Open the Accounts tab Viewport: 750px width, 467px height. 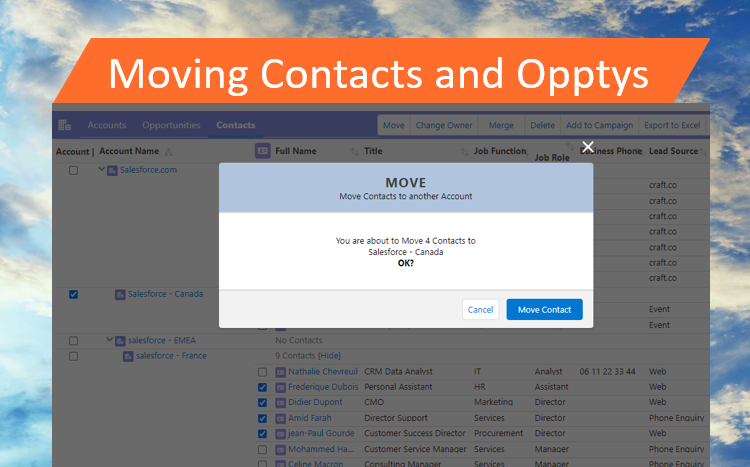click(106, 125)
